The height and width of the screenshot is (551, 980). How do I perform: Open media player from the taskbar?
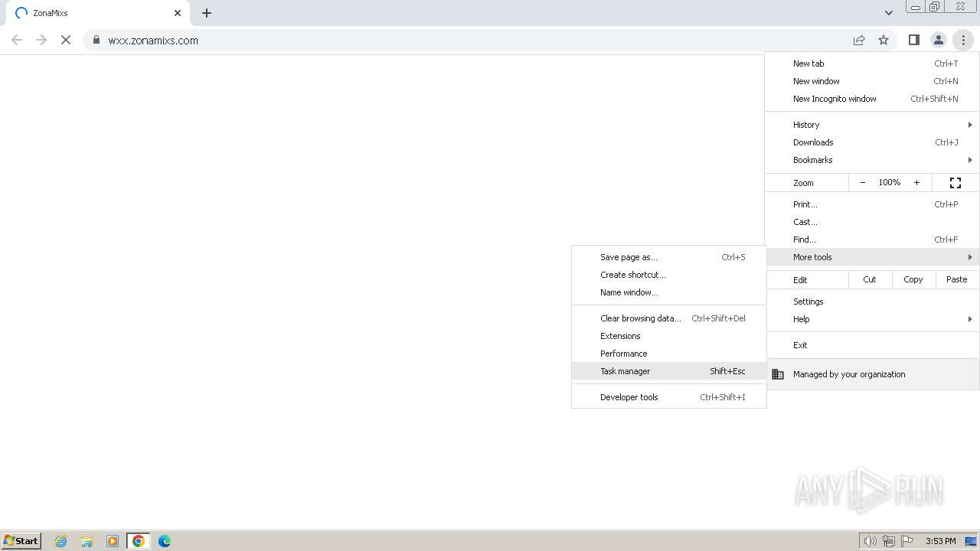pyautogui.click(x=113, y=541)
